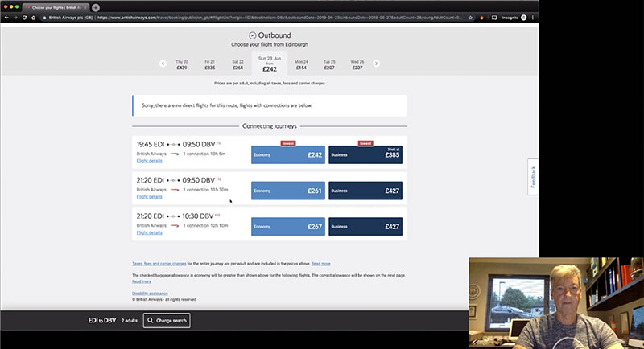644x349 pixels.
Task: Click the '1 connection 11h 30m' text
Action: (x=205, y=190)
